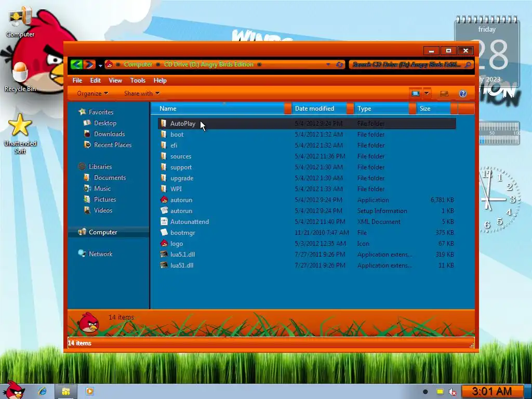Click the muted volume tray icon
The image size is (532, 399).
[453, 392]
